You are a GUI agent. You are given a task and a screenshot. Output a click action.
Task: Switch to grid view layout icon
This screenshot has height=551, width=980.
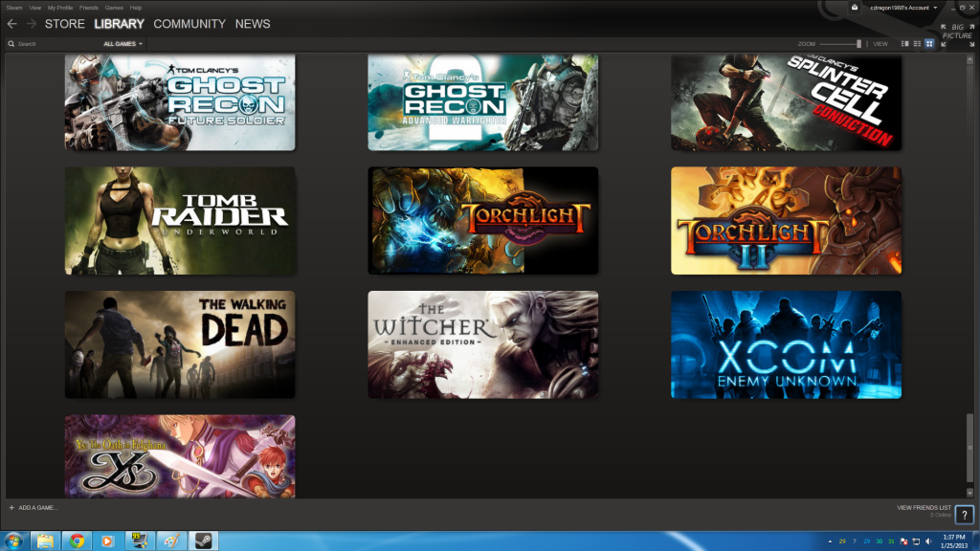pos(929,44)
